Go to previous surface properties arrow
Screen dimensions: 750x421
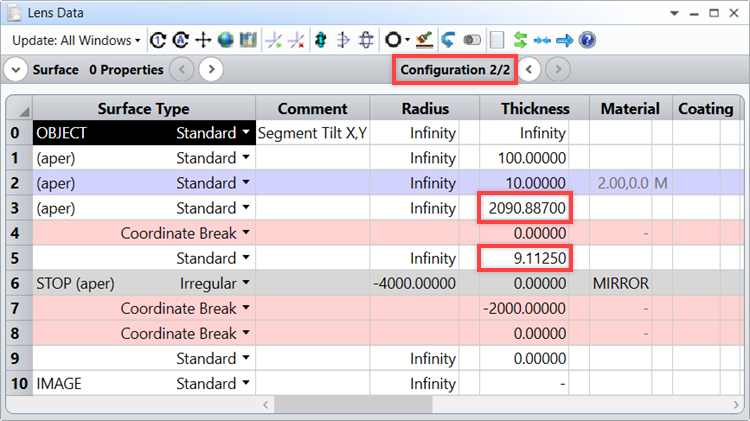(182, 70)
